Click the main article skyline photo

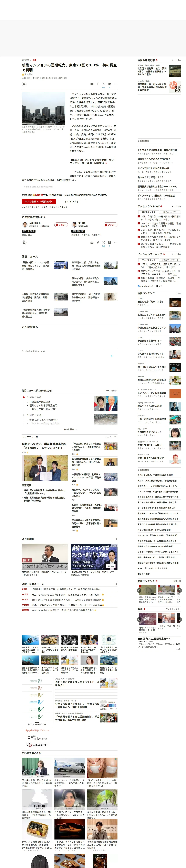click(x=44, y=108)
